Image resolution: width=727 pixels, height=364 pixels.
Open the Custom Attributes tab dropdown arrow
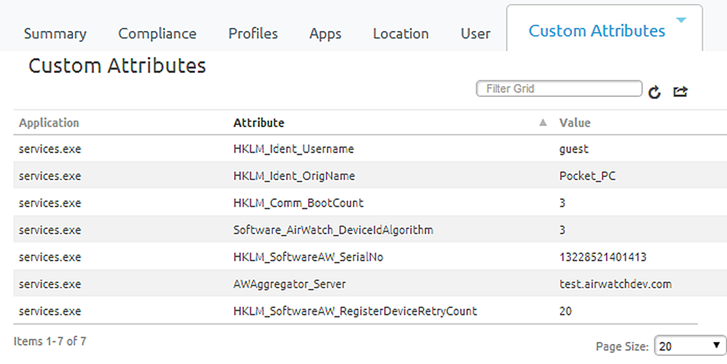click(681, 20)
